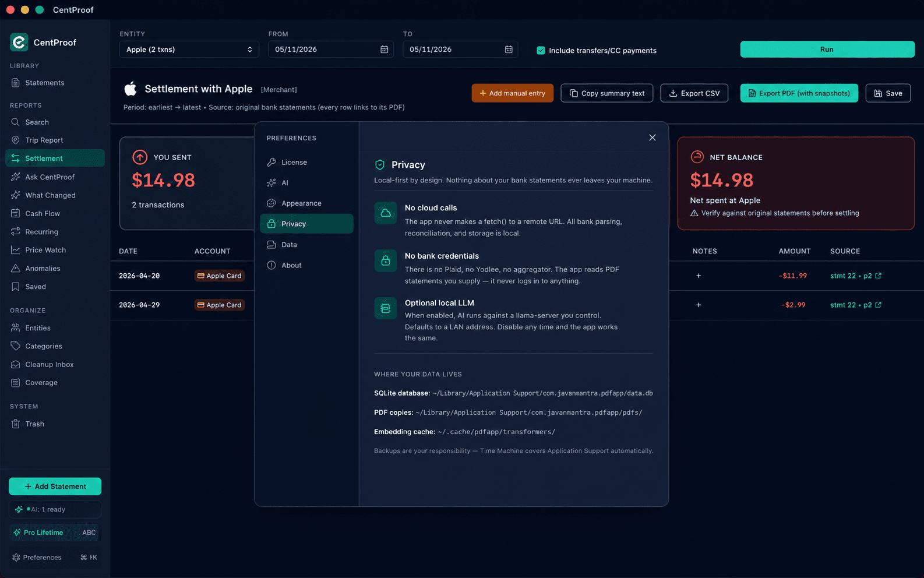Click the Saved bookmark icon
The image size is (924, 578).
(16, 287)
